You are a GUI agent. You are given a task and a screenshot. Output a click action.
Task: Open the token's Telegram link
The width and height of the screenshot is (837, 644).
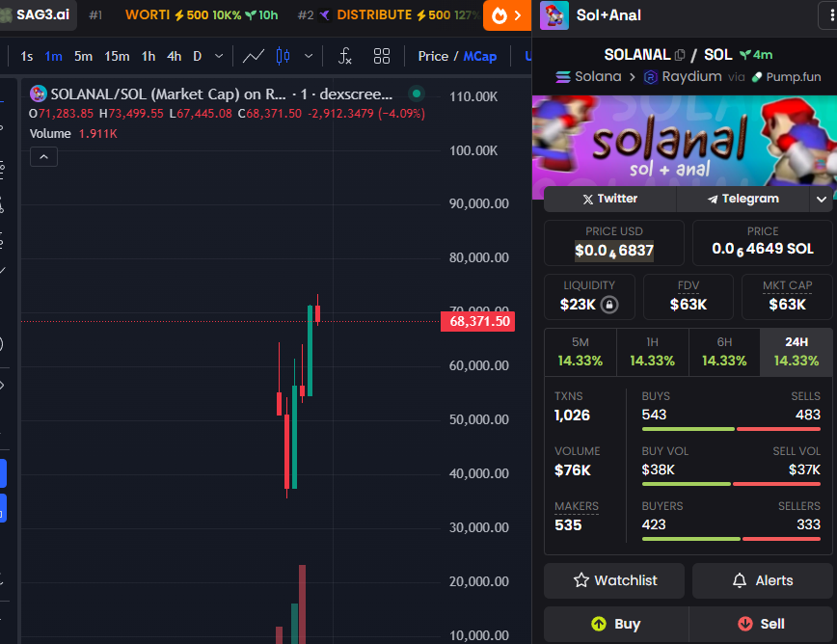[x=743, y=199]
